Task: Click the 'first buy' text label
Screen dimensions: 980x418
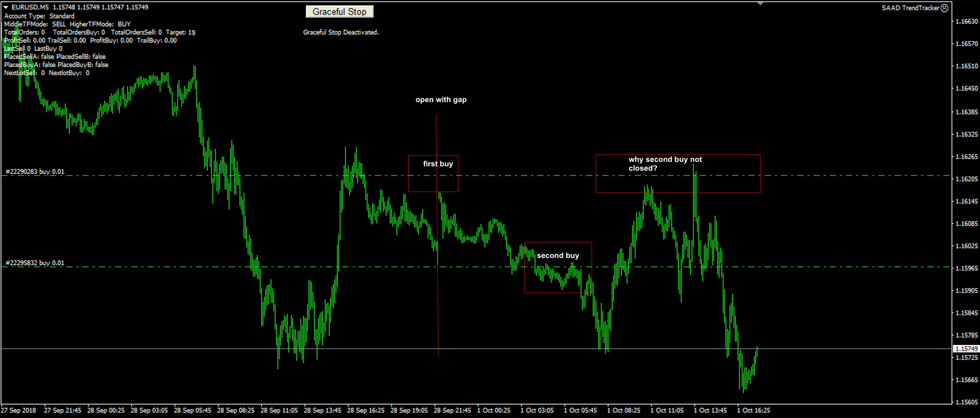Action: click(x=438, y=164)
